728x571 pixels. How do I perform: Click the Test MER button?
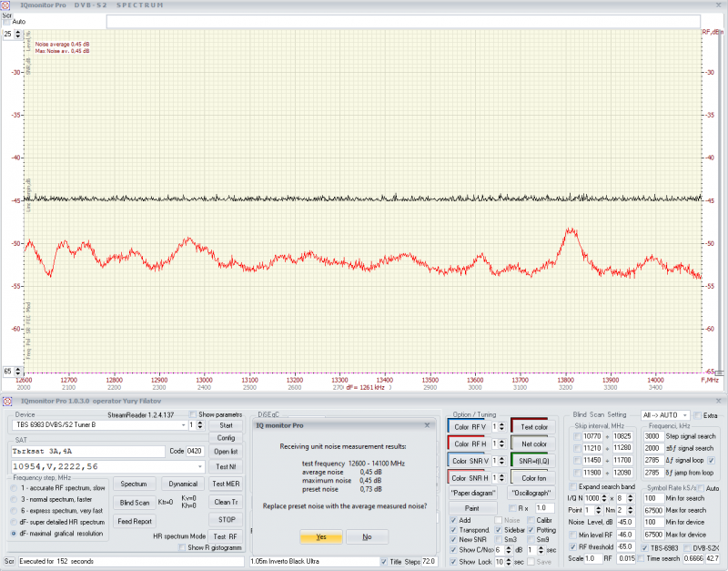click(x=226, y=484)
